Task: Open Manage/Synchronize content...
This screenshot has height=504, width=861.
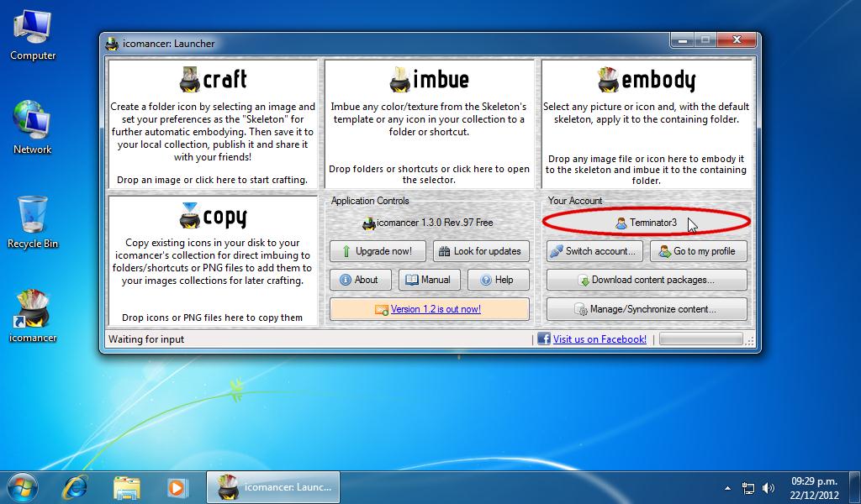Action: 647,309
